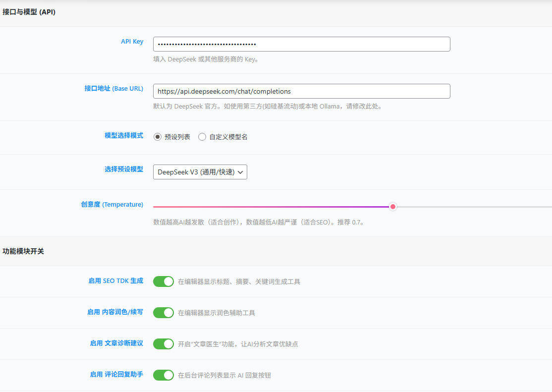Click the 启用 SEO TDK 生成 label
552x392 pixels.
tap(115, 280)
